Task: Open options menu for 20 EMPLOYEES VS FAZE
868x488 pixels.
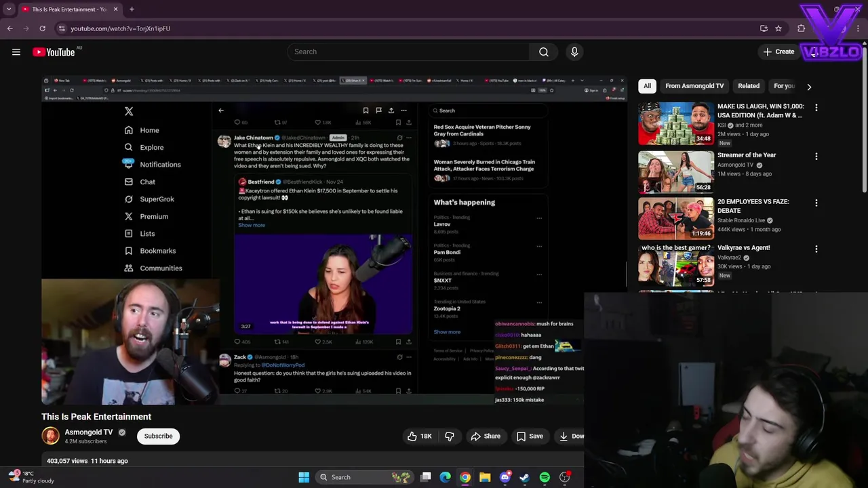Action: click(816, 203)
